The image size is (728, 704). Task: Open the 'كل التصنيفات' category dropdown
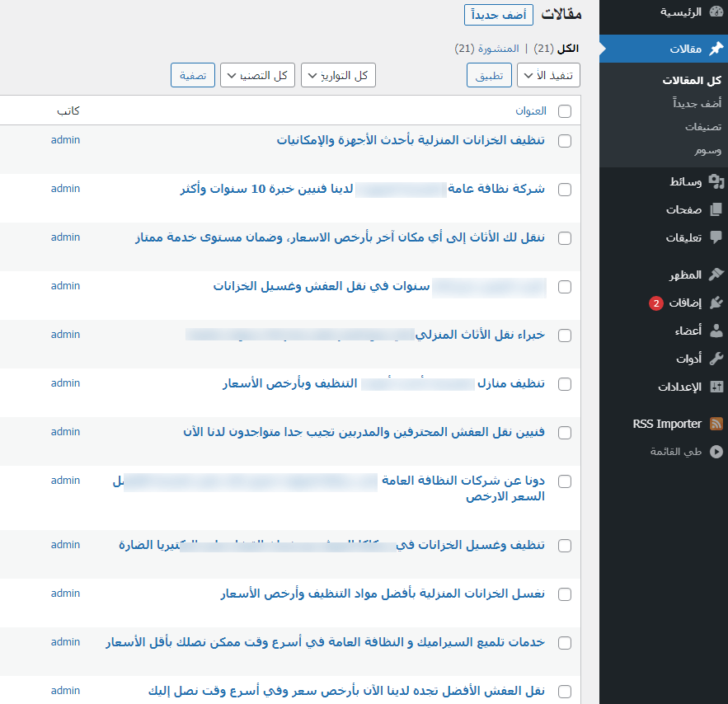pyautogui.click(x=257, y=76)
